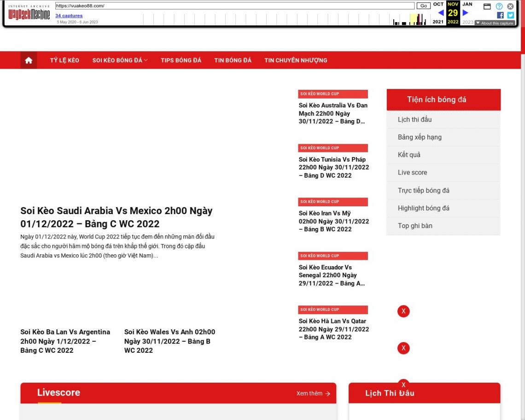
Task: Open Soi Kèo Hà Lan Vs Qatar article
Action: tap(333, 329)
